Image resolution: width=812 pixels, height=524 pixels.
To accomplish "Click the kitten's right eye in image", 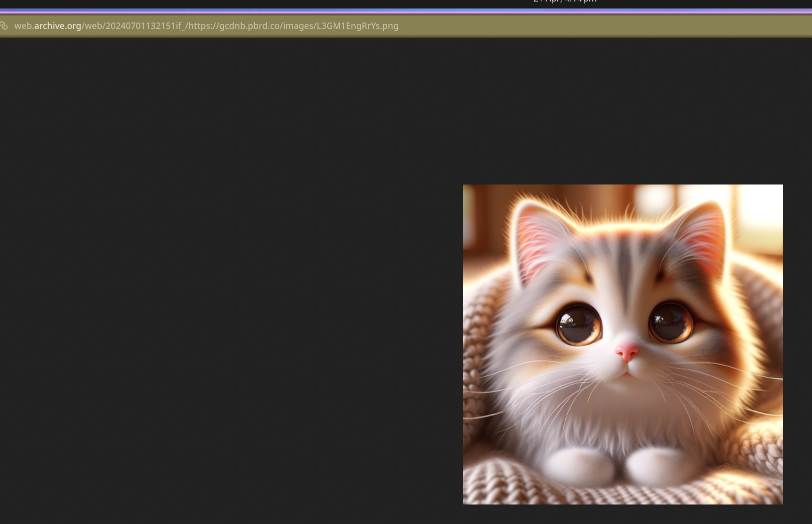I will 670,322.
